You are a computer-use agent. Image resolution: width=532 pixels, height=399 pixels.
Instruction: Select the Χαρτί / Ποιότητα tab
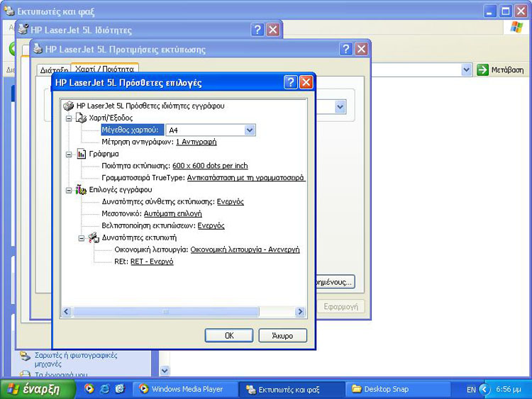(x=104, y=69)
